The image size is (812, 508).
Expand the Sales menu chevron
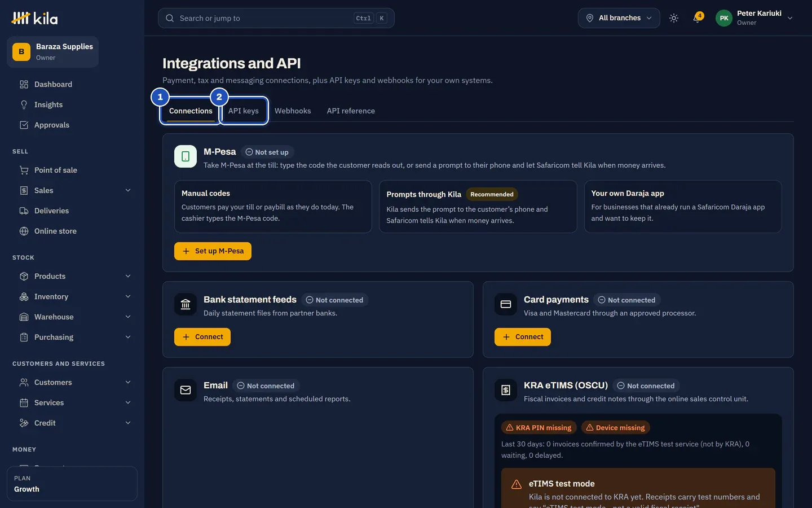click(128, 190)
